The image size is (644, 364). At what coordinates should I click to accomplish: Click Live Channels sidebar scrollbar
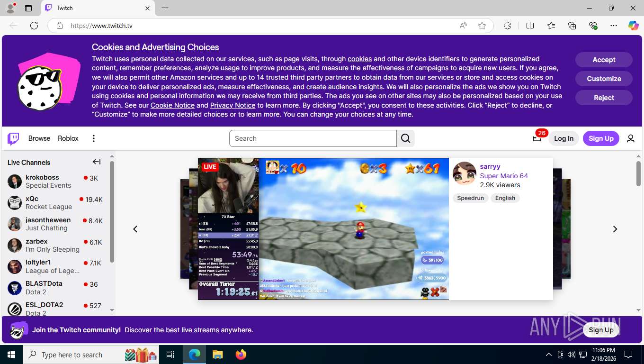click(112, 212)
